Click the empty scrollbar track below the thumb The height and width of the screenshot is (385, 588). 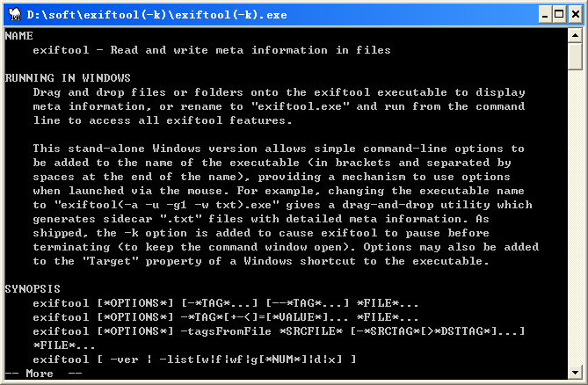(x=575, y=220)
